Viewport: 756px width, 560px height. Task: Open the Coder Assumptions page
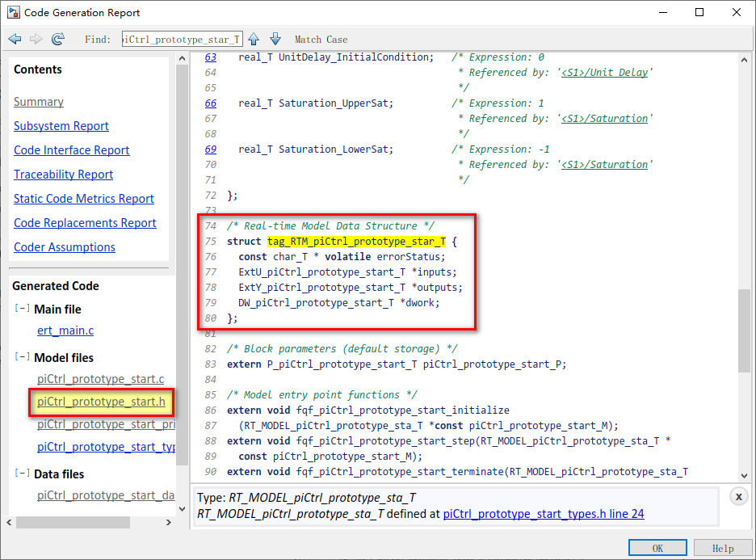coord(65,247)
